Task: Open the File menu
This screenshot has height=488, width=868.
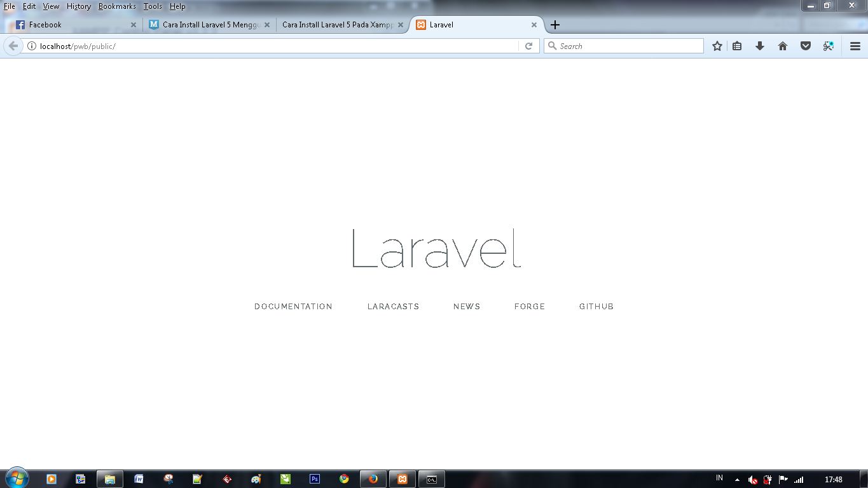Action: pos(10,6)
